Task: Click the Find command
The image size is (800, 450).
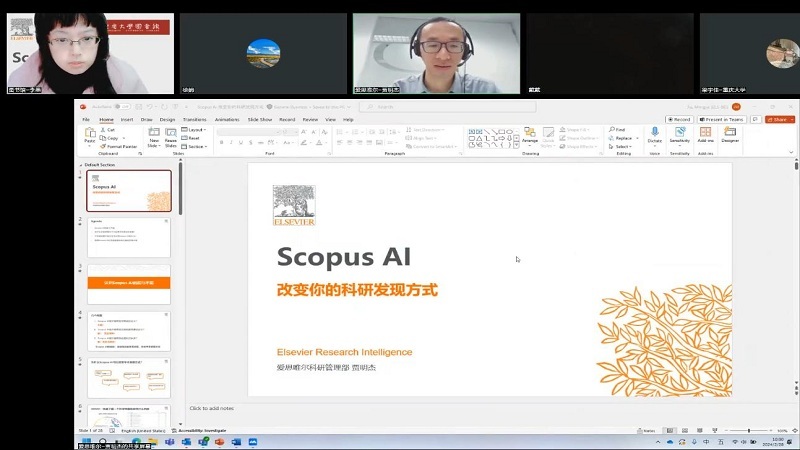Action: coord(617,130)
